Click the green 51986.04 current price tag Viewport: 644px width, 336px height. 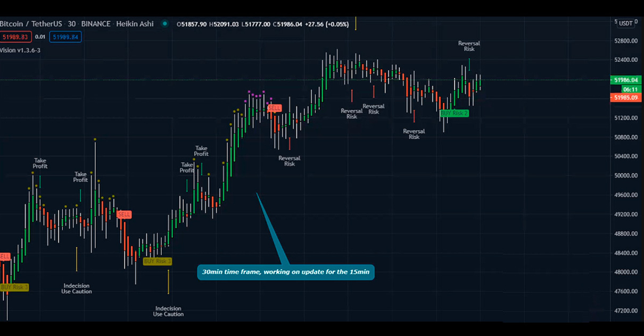[626, 80]
